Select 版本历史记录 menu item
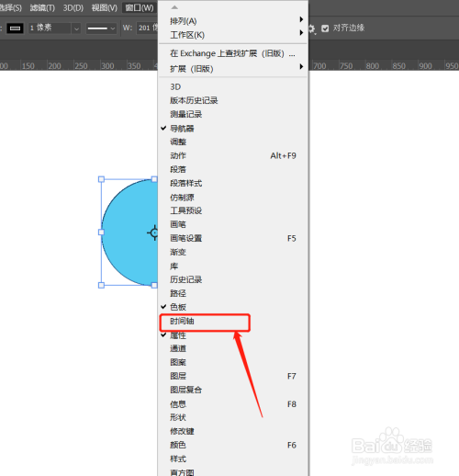Image resolution: width=459 pixels, height=476 pixels. (233, 100)
